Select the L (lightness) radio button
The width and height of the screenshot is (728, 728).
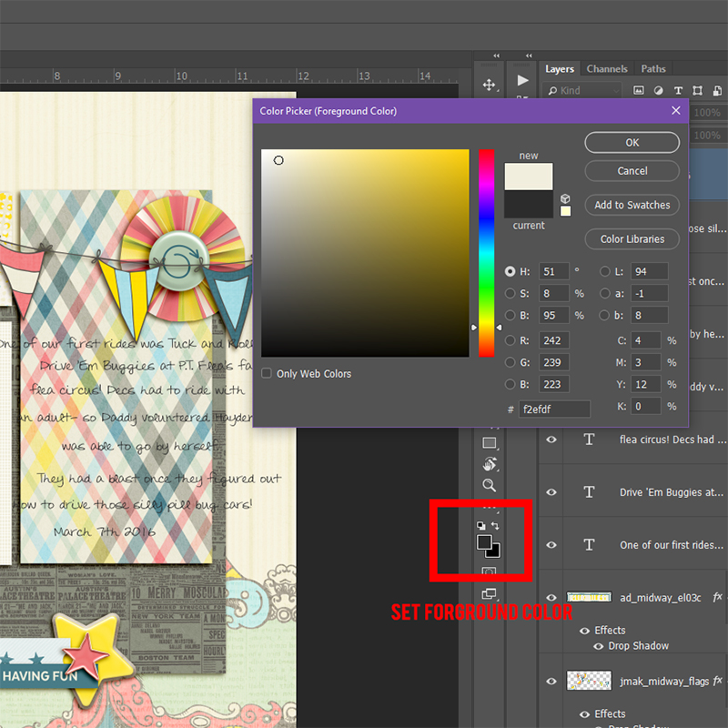604,271
